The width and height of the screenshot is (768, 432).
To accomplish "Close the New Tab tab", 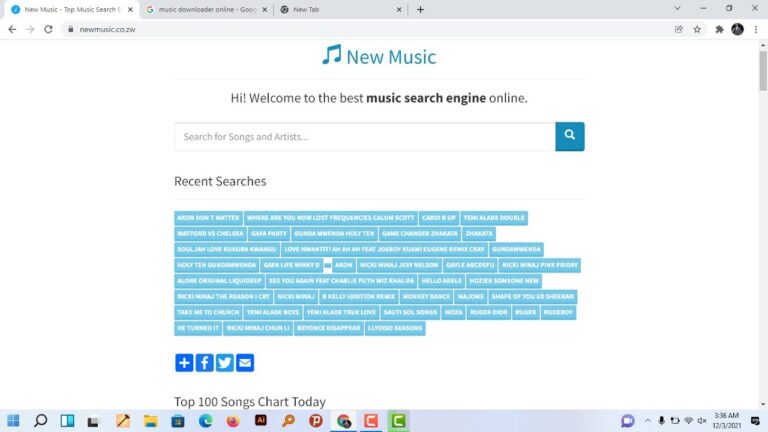I will [399, 9].
